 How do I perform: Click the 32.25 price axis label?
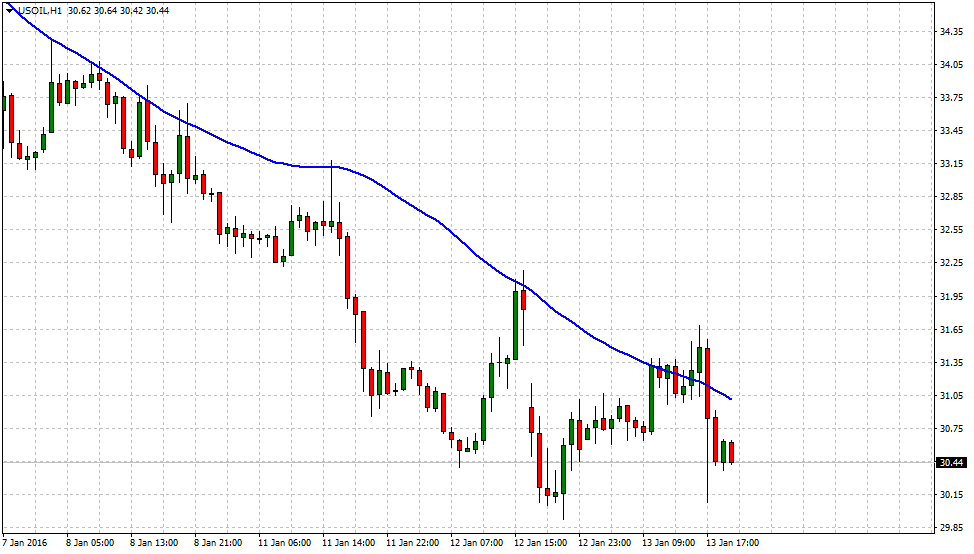(951, 263)
